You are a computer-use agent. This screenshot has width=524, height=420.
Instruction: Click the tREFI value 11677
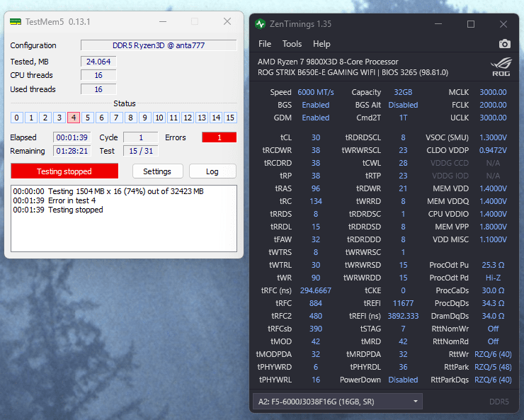point(403,303)
